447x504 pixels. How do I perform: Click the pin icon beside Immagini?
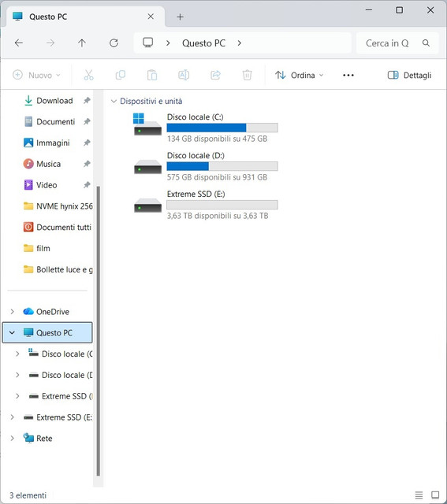87,143
